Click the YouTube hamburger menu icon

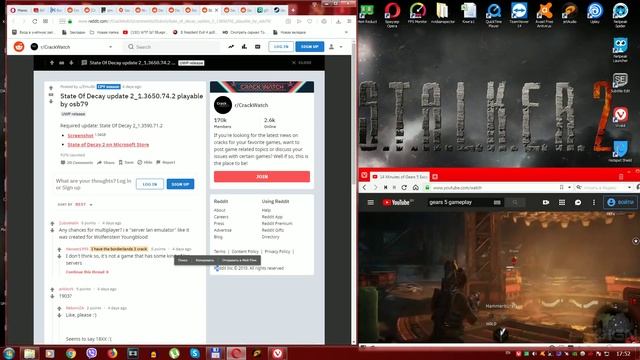click(x=371, y=202)
